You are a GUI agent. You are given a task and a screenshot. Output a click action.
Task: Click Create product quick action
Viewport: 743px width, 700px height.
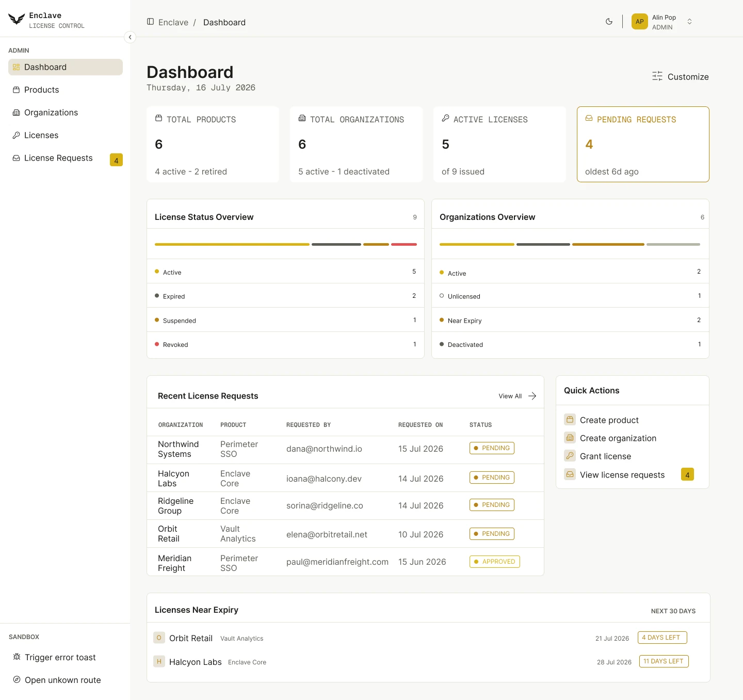point(609,420)
